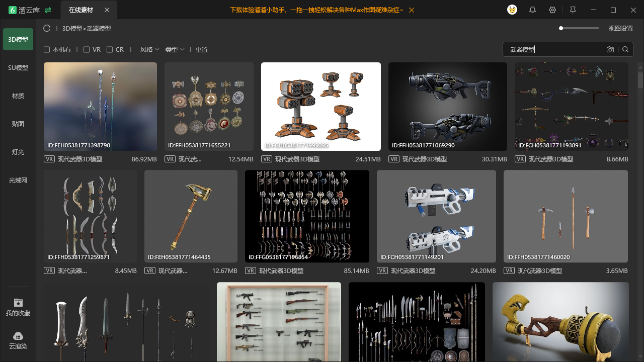Click 3D模型 in the breadcrumb
The image size is (644, 362).
tap(72, 29)
